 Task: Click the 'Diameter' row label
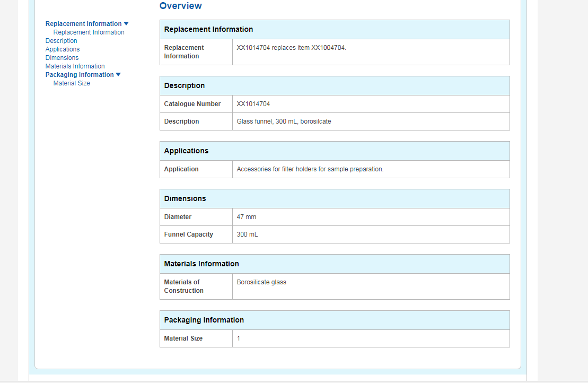point(178,217)
